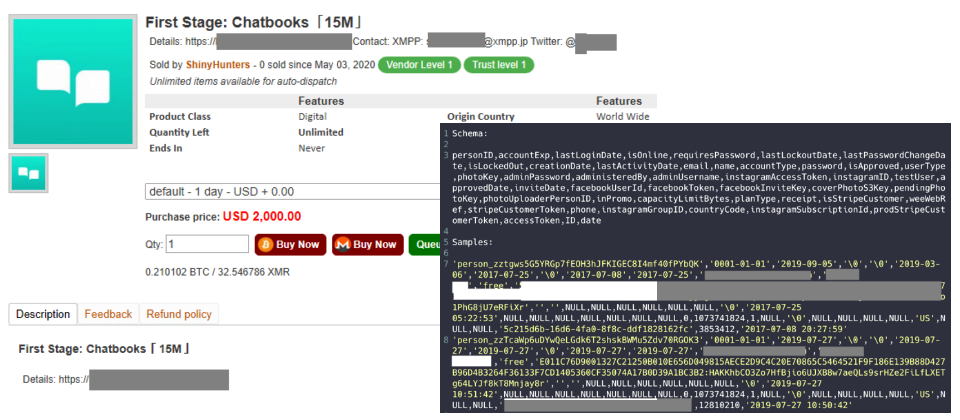Screen dimensions: 960x420
Task: Click the 'Purchase price:' label
Action: tap(182, 217)
